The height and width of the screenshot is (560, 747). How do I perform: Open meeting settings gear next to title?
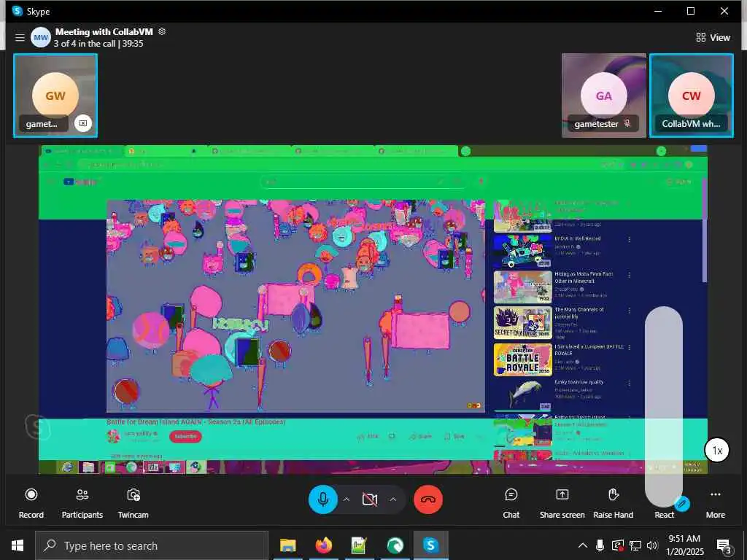162,31
